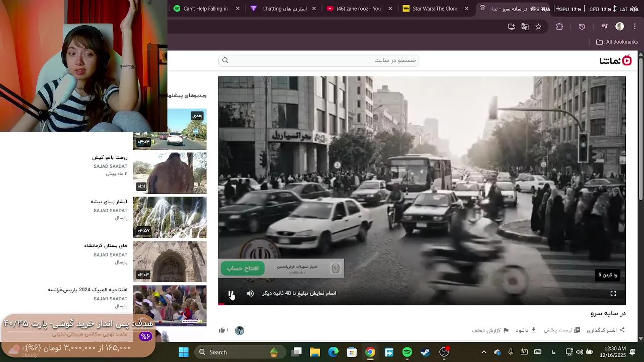Click the 'آبشار زیبای بیشه' video title
Viewport: 644px width, 362px height.
click(x=109, y=202)
